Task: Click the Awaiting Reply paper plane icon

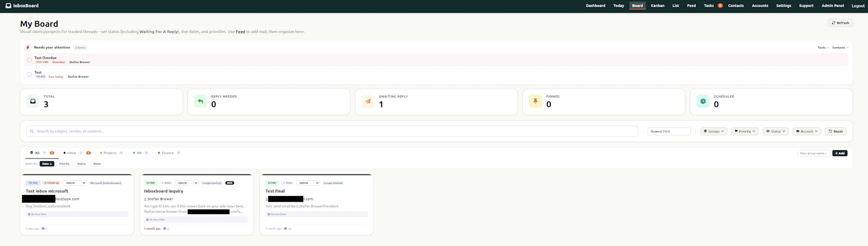Action: coord(368,101)
